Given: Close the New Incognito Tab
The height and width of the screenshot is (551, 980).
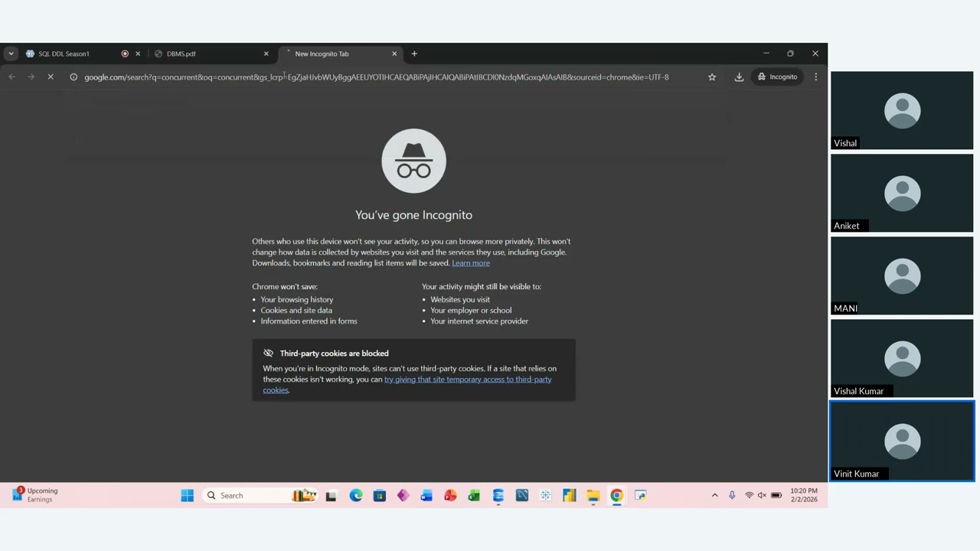Looking at the screenshot, I should point(394,54).
